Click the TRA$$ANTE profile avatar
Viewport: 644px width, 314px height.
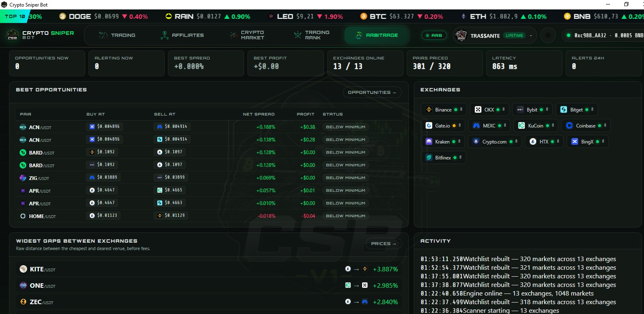pyautogui.click(x=461, y=35)
